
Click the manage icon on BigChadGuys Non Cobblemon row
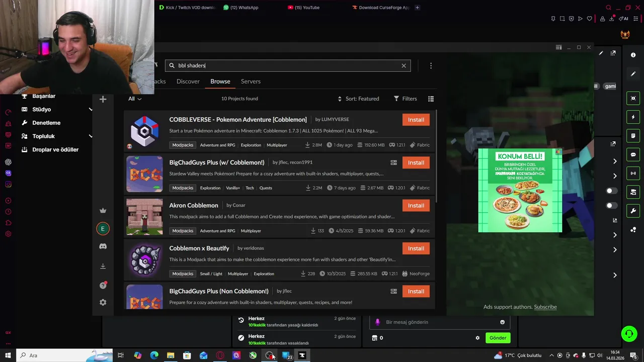tap(393, 291)
